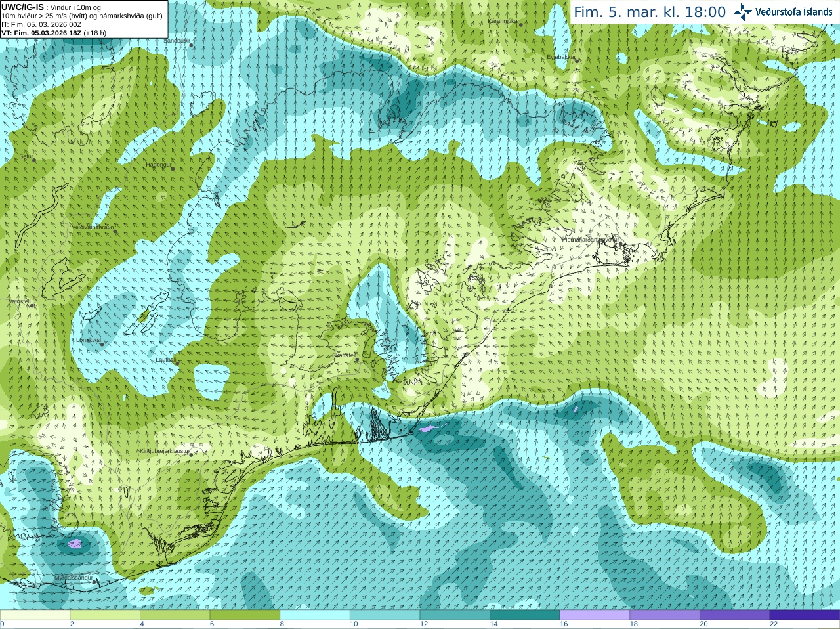Image resolution: width=840 pixels, height=629 pixels.
Task: Click the Hágöngur station label
Action: (158, 165)
